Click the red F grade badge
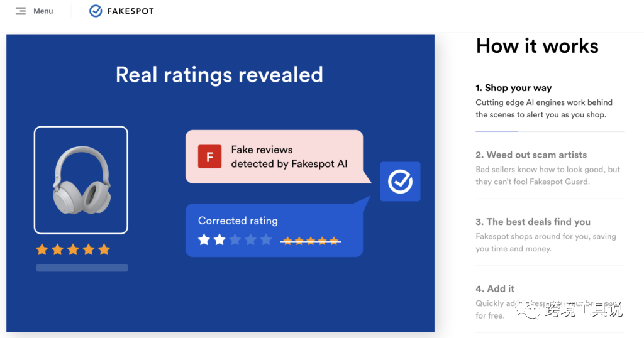 pyautogui.click(x=209, y=156)
